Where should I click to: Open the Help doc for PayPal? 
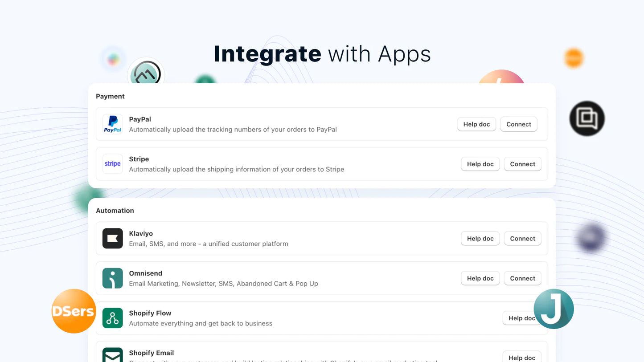tap(476, 124)
